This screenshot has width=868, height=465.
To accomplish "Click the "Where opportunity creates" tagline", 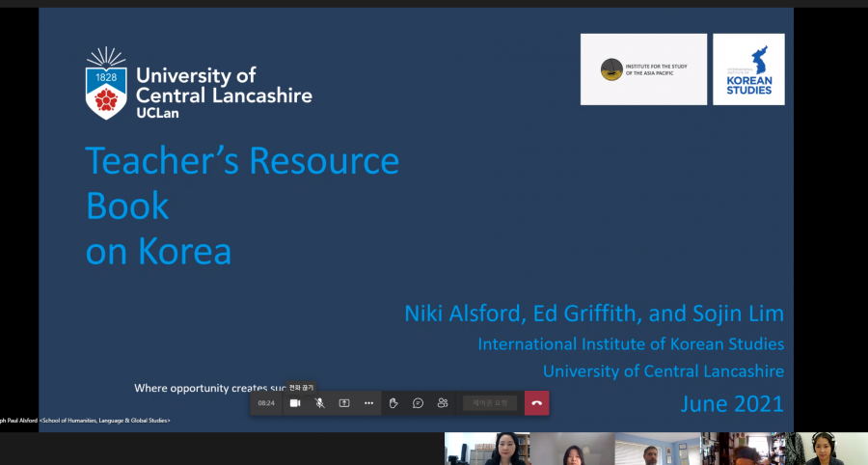I will (210, 388).
